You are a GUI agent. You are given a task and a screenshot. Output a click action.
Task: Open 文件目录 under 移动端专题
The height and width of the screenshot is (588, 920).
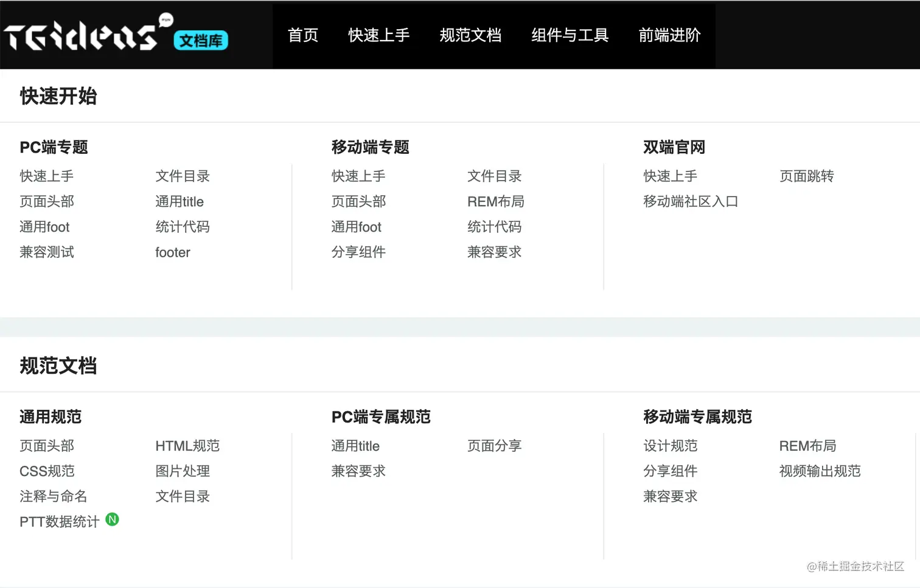(x=495, y=176)
